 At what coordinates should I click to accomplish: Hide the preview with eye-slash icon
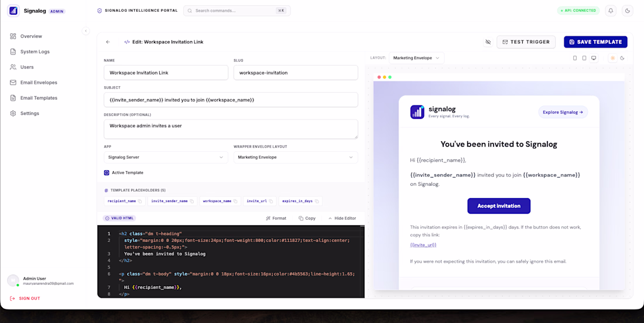488,42
